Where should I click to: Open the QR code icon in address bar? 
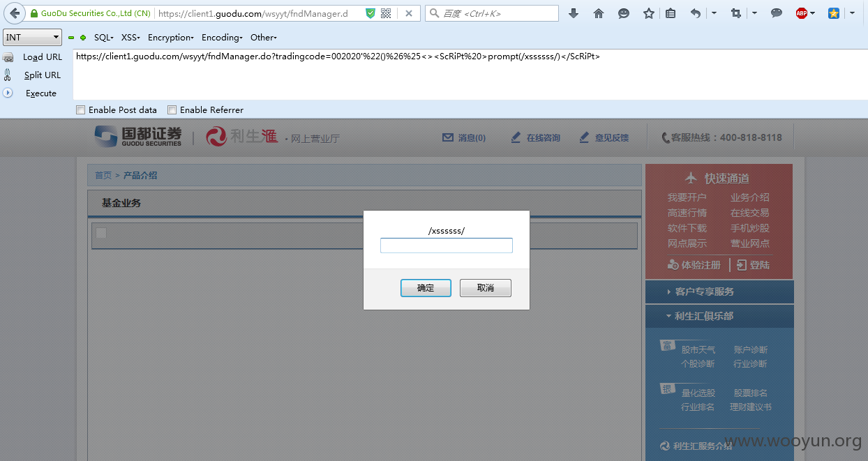coord(386,13)
